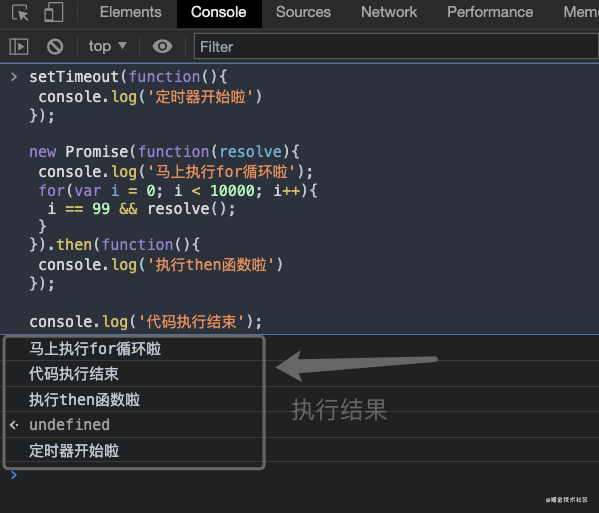Switch to the Memory tab
The image size is (599, 513).
pyautogui.click(x=580, y=12)
